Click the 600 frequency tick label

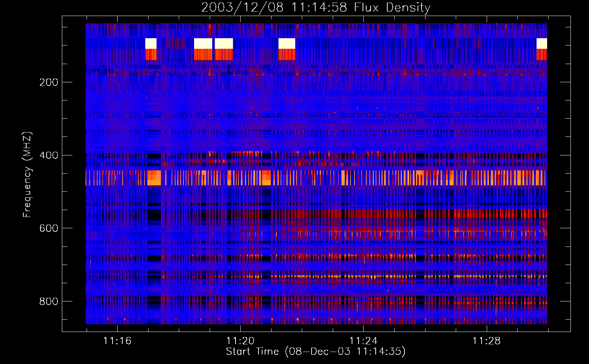[49, 228]
